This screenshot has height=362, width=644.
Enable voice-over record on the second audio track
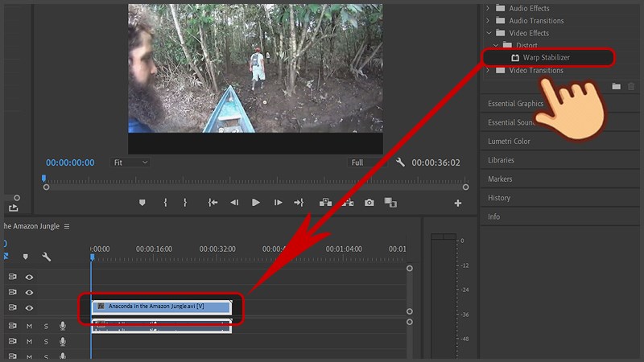coord(63,341)
